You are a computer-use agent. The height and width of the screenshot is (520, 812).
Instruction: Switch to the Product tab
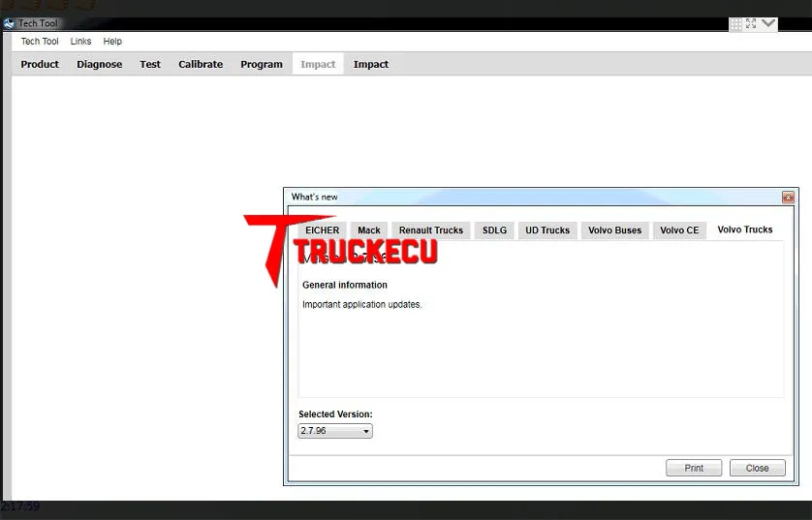tap(40, 64)
